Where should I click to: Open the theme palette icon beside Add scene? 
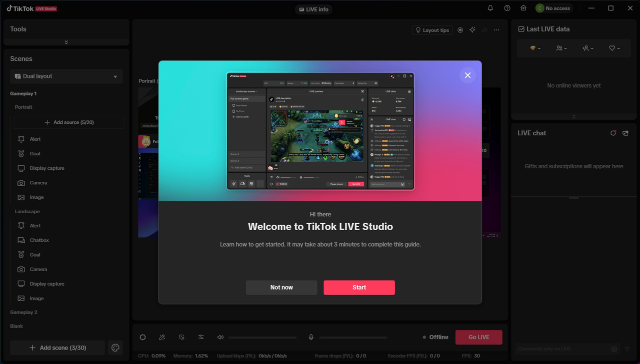[x=115, y=348]
